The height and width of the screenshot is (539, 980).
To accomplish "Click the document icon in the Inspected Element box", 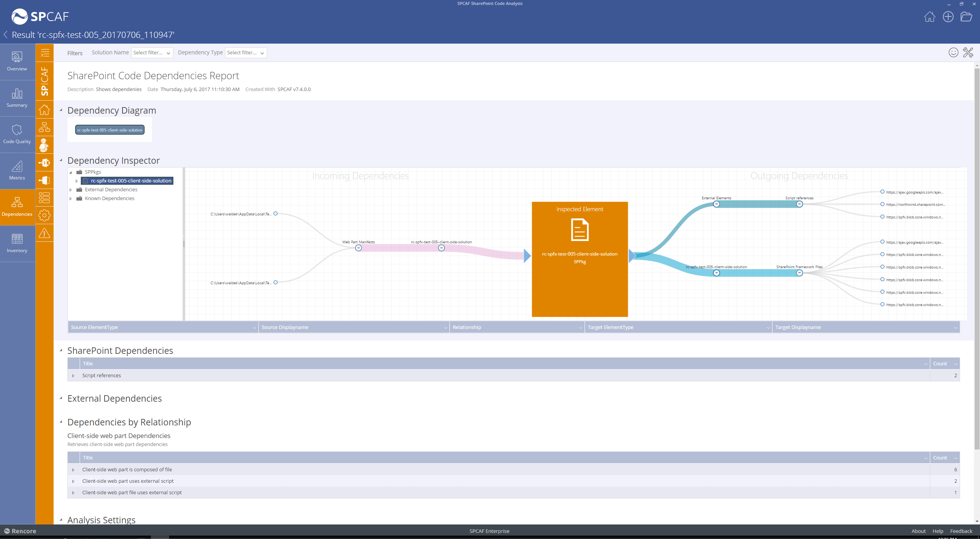I will coord(580,230).
